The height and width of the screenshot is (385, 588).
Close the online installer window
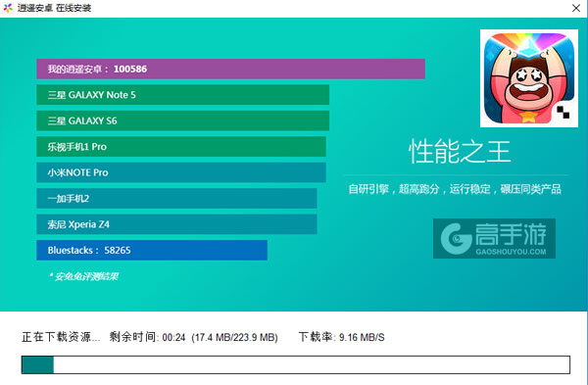[x=576, y=8]
